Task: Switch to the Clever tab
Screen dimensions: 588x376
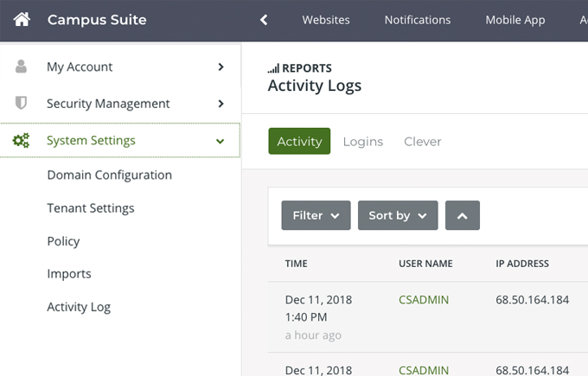Action: pos(422,142)
